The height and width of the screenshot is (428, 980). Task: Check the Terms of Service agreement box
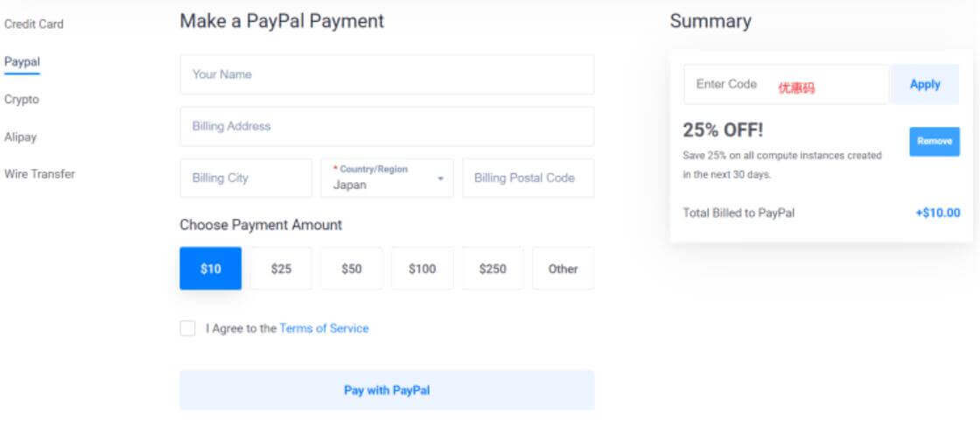pyautogui.click(x=187, y=328)
